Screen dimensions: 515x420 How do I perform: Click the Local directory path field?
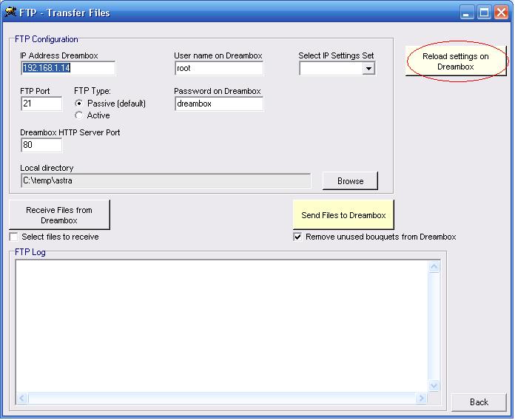click(x=166, y=180)
